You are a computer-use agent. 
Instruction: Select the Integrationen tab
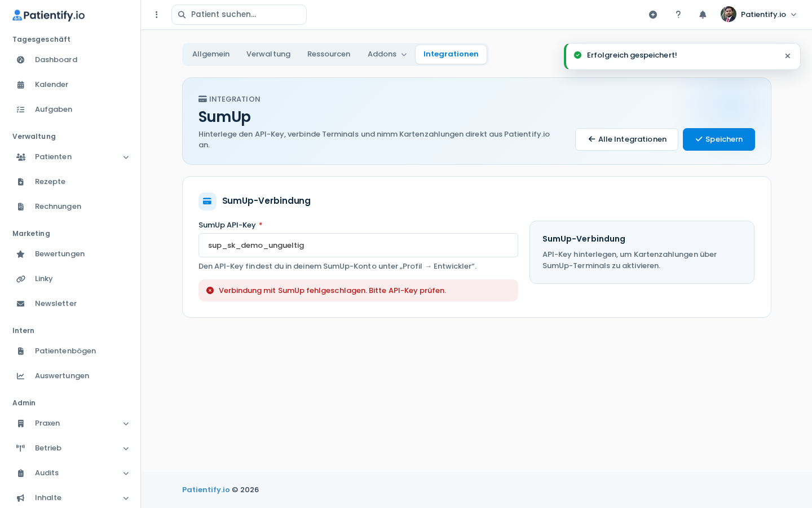pyautogui.click(x=451, y=54)
